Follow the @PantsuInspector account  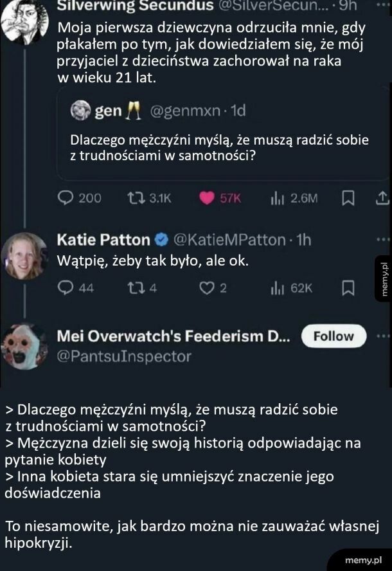point(334,336)
